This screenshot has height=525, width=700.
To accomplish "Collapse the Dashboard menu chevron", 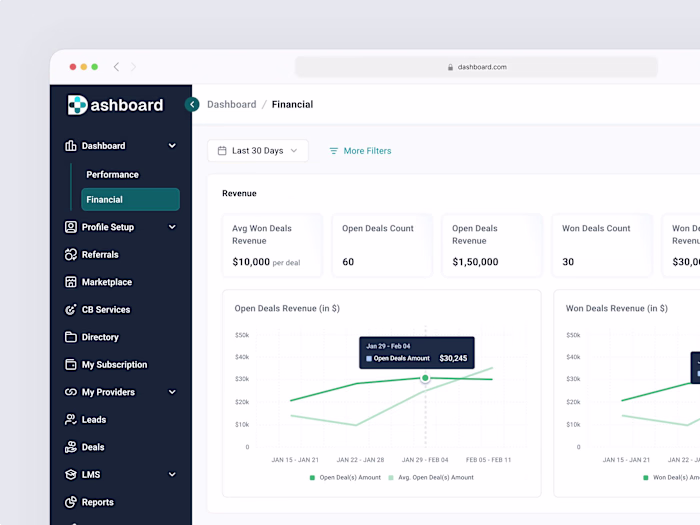I will [x=172, y=146].
